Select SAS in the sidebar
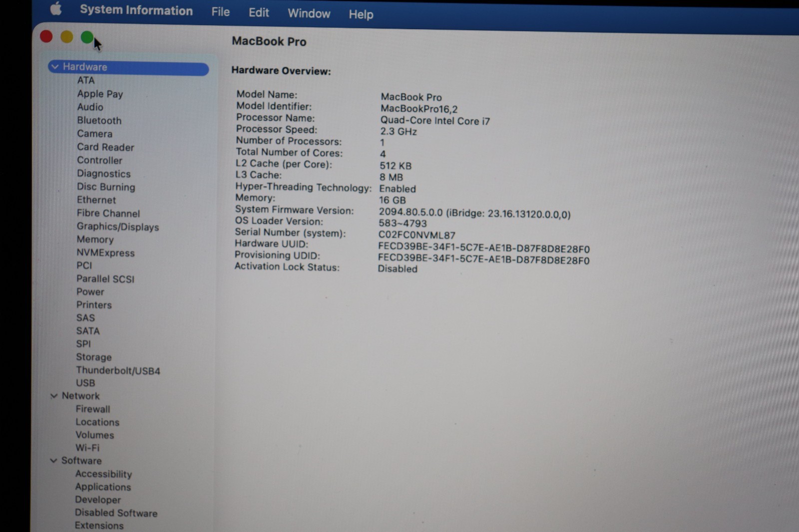 click(85, 318)
